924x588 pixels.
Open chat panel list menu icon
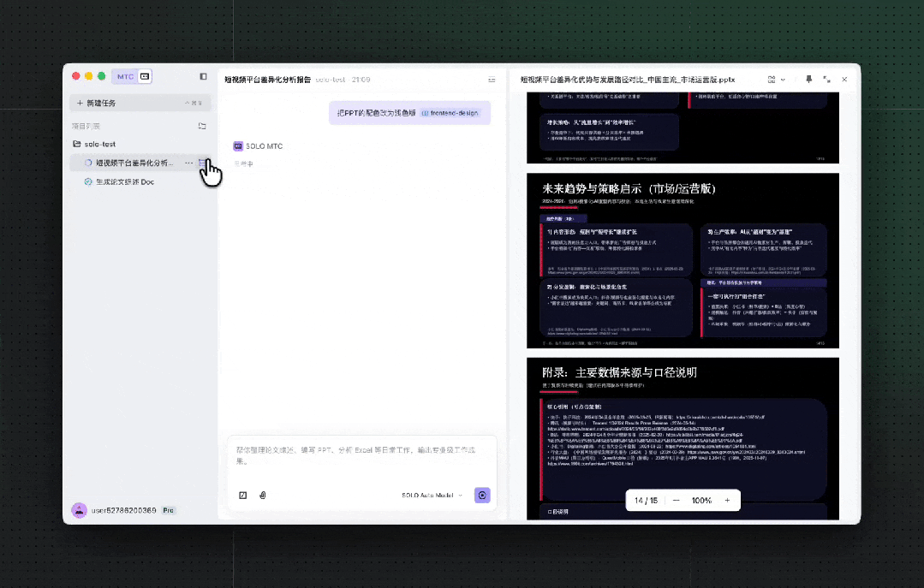coord(492,80)
